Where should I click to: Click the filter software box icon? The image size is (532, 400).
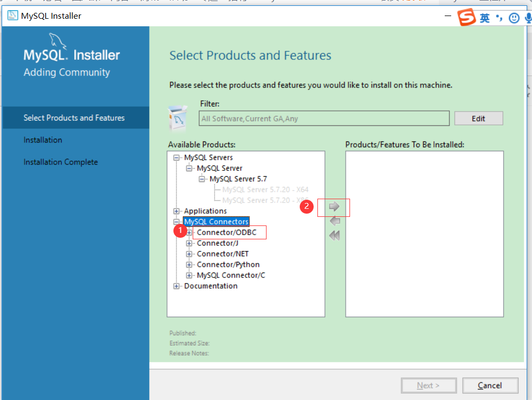178,118
